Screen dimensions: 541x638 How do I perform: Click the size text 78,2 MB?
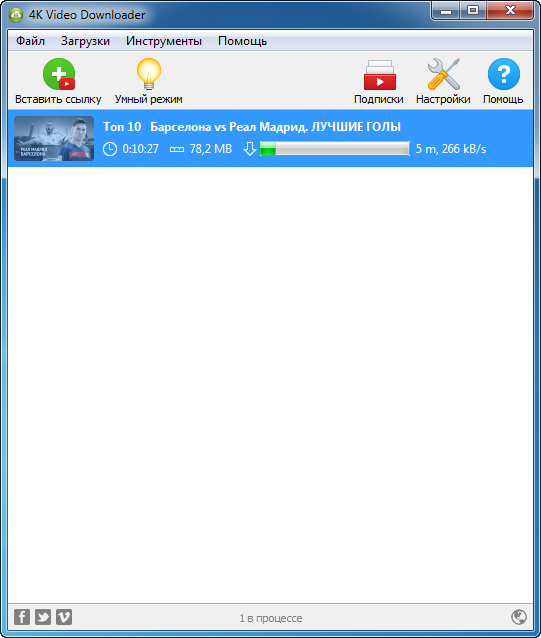coord(211,149)
